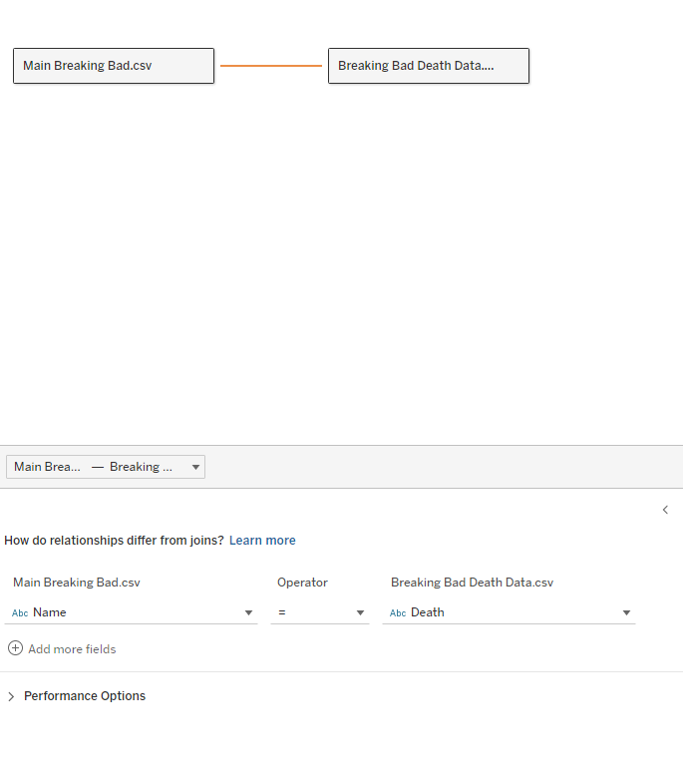Click the Operator column header
This screenshot has width=683, height=784.
pos(302,583)
